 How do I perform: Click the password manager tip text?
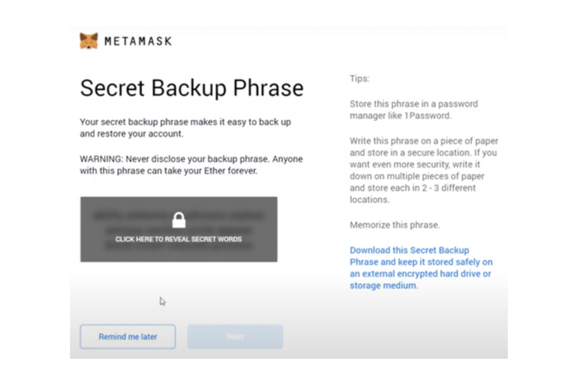(x=414, y=110)
